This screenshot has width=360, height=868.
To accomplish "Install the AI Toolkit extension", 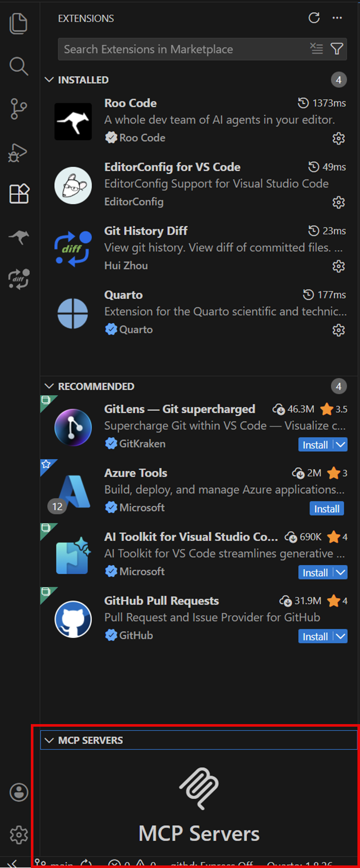I will tap(315, 572).
